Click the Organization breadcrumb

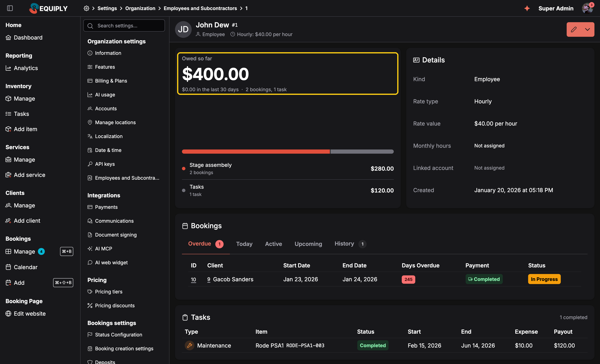click(140, 8)
